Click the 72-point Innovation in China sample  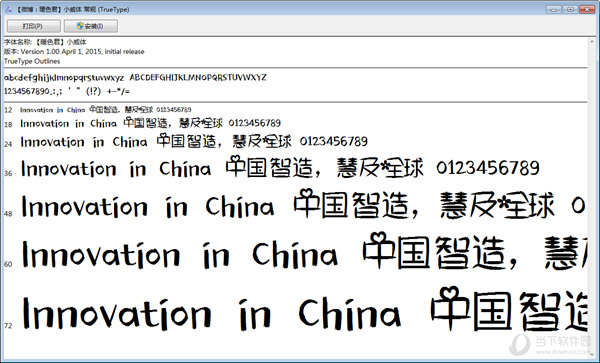tap(304, 310)
